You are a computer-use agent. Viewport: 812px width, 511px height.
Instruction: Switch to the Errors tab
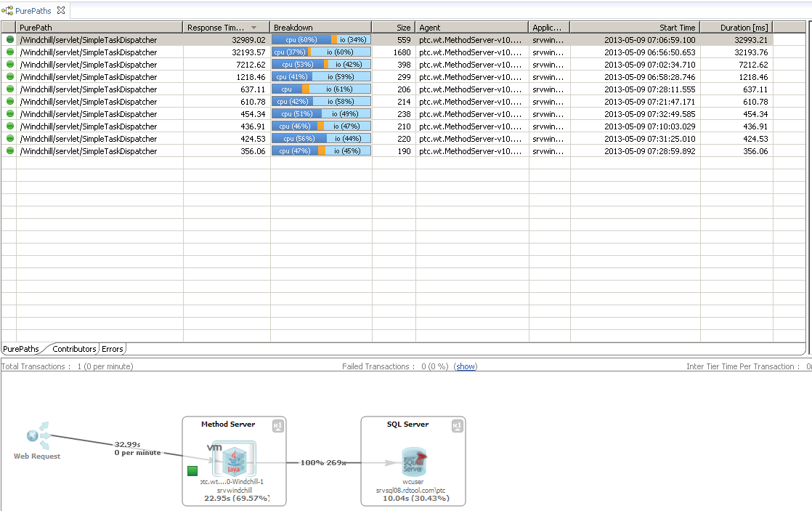click(x=113, y=349)
